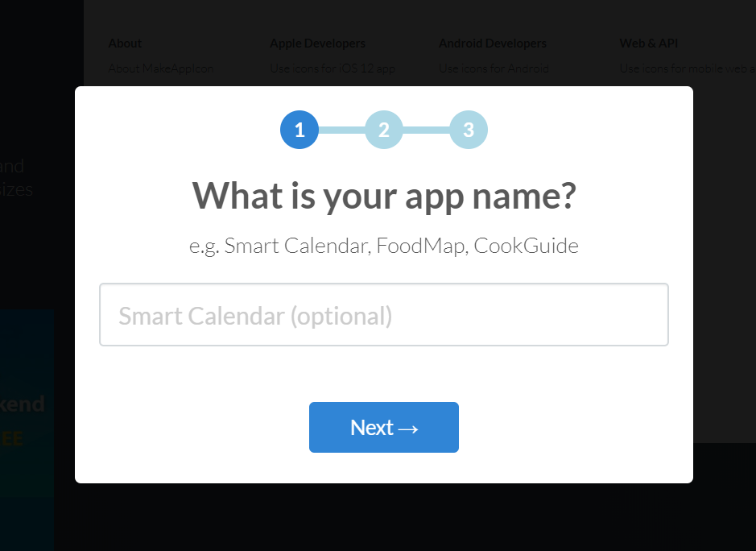Click the example text mentioning FoodMap
This screenshot has width=756, height=551.
[384, 246]
